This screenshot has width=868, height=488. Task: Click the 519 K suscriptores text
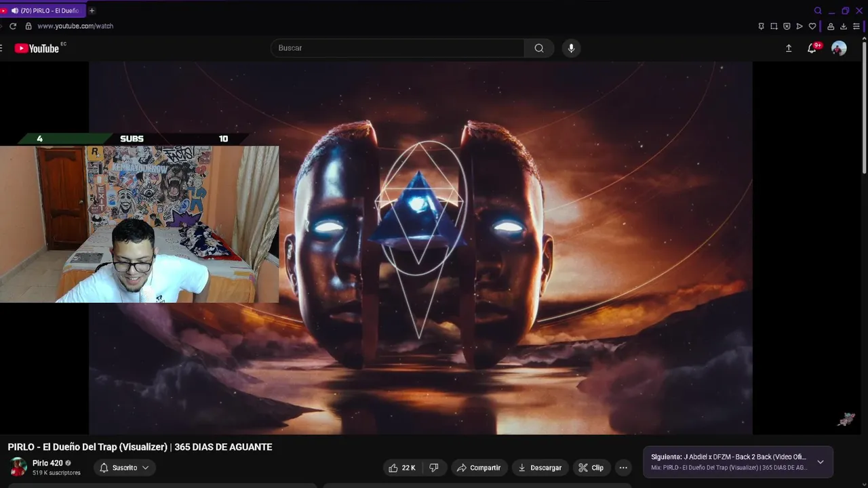(x=56, y=473)
